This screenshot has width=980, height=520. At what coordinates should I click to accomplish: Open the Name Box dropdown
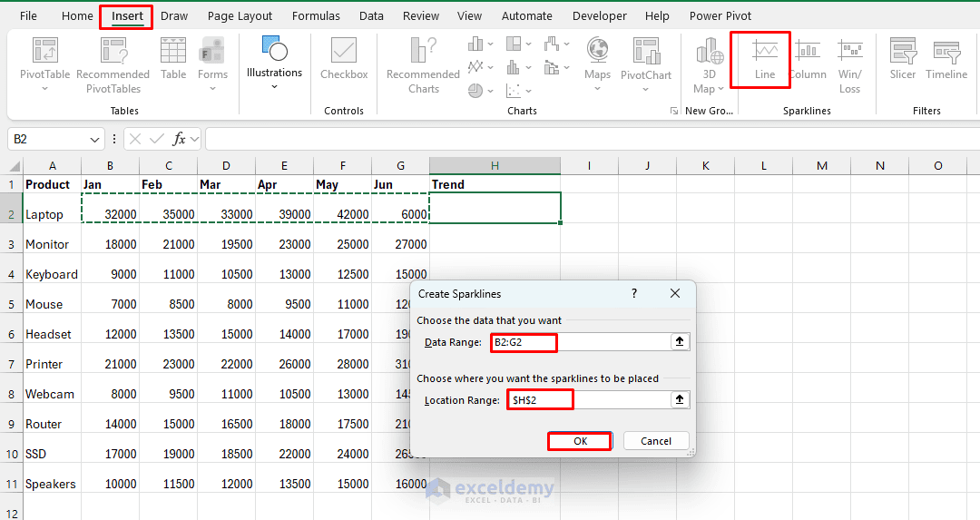(94, 140)
